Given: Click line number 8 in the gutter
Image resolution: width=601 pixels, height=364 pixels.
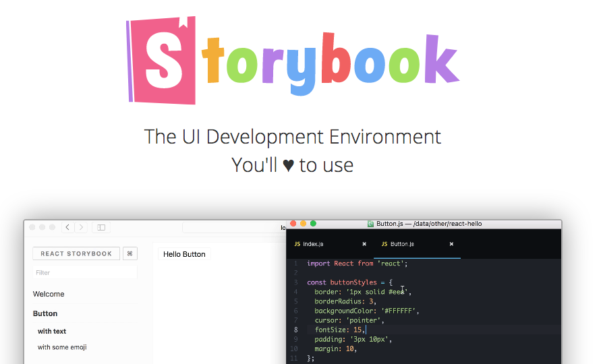Looking at the screenshot, I should tap(296, 330).
